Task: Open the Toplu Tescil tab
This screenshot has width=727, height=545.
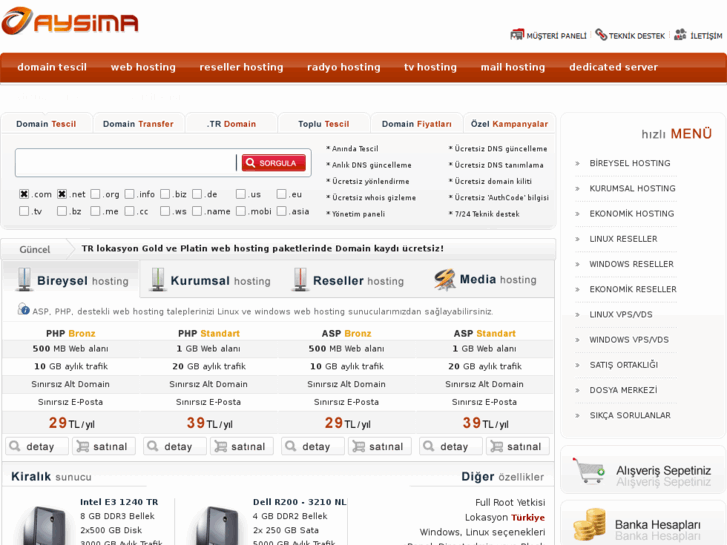Action: (324, 124)
